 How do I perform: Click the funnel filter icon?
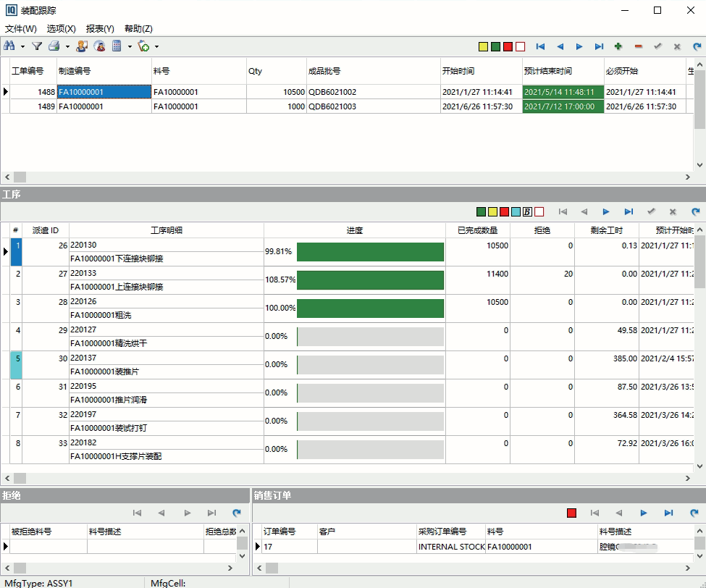point(36,46)
